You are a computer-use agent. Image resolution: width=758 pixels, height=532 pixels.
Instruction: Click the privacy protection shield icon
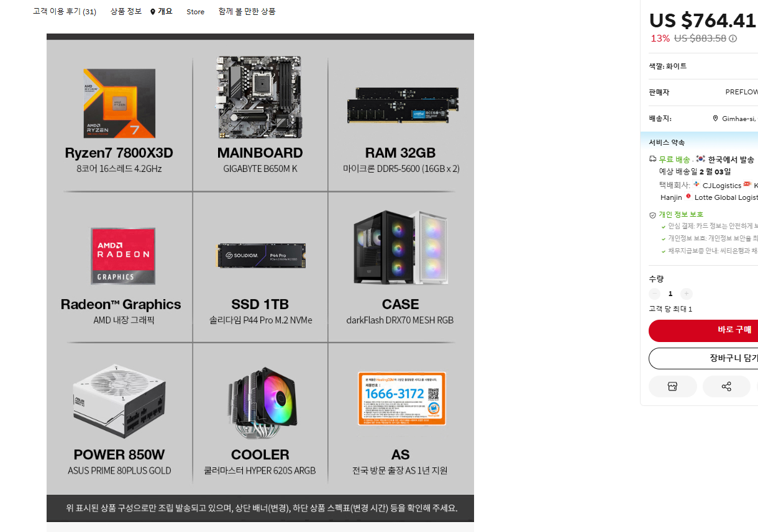point(652,215)
